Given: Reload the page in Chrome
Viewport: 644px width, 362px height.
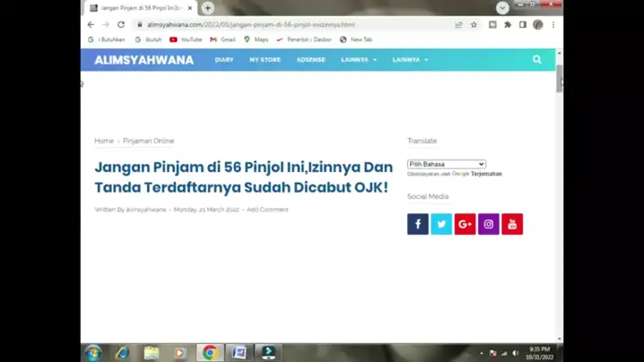Looking at the screenshot, I should 121,25.
